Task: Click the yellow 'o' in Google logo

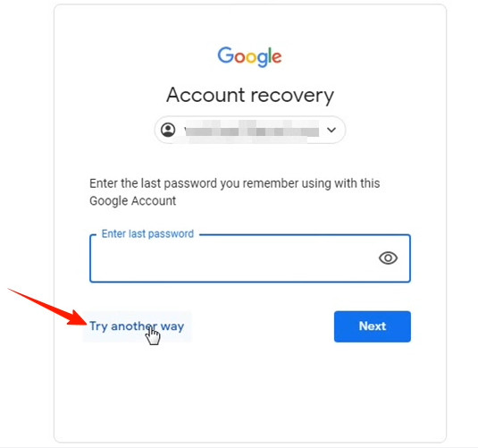Action: point(251,58)
